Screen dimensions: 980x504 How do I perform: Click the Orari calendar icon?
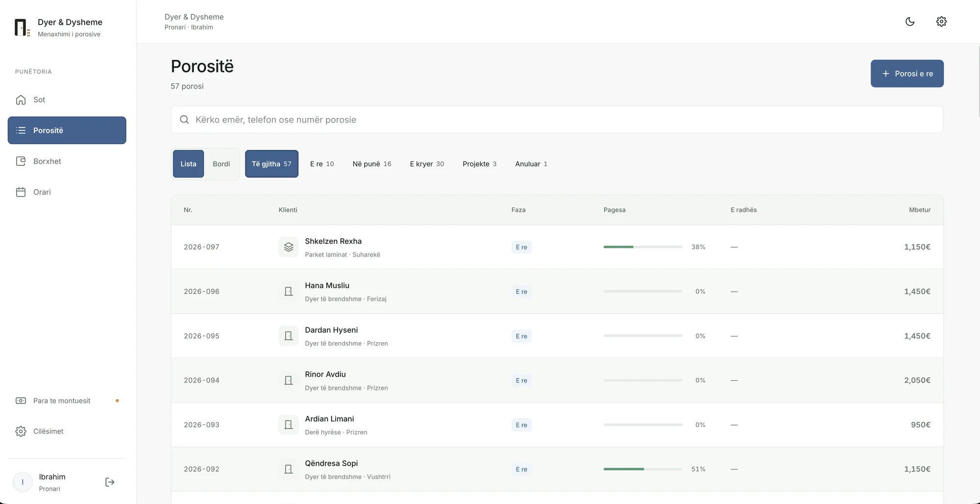pyautogui.click(x=21, y=192)
